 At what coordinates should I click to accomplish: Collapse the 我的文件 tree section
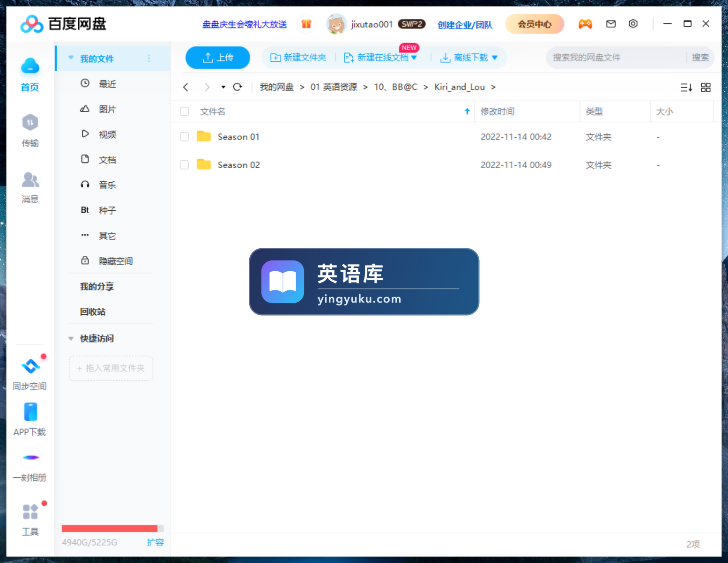(x=71, y=58)
